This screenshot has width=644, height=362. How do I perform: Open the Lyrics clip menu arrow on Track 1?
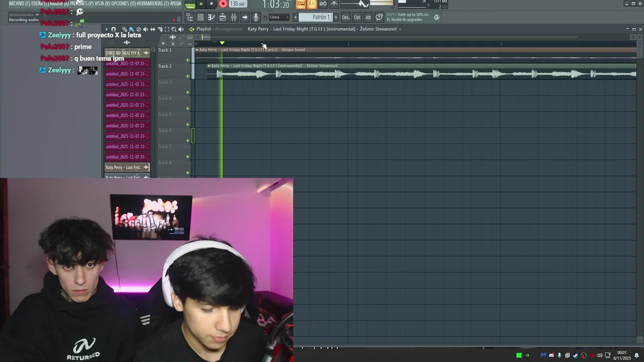[197, 50]
